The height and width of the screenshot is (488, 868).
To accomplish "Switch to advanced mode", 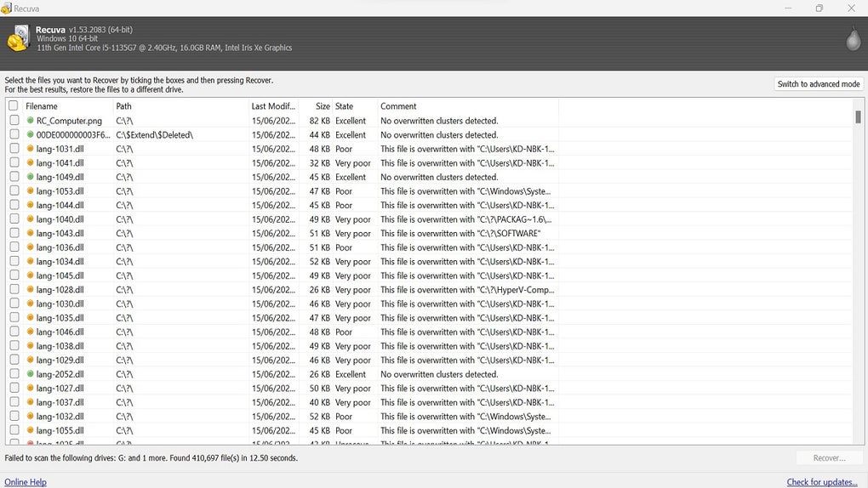I will [x=819, y=84].
